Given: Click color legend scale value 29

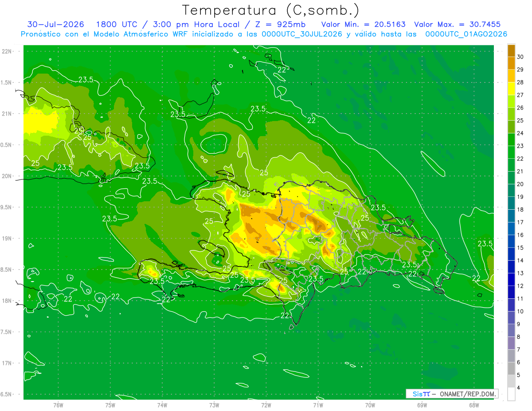Looking at the screenshot, I should (520, 69).
